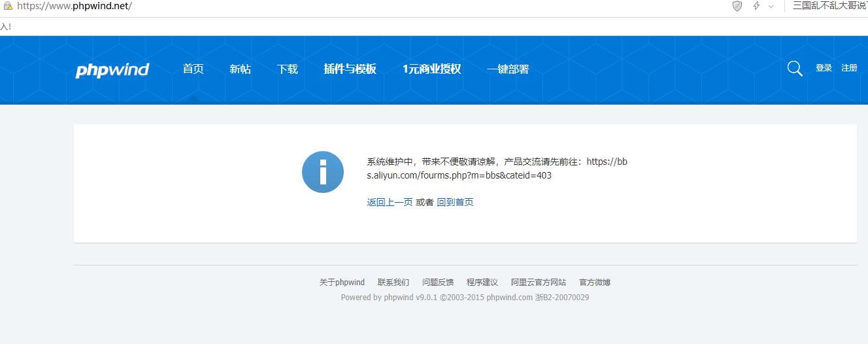This screenshot has width=868, height=344.
Task: Click the 回到首页 link
Action: 455,202
